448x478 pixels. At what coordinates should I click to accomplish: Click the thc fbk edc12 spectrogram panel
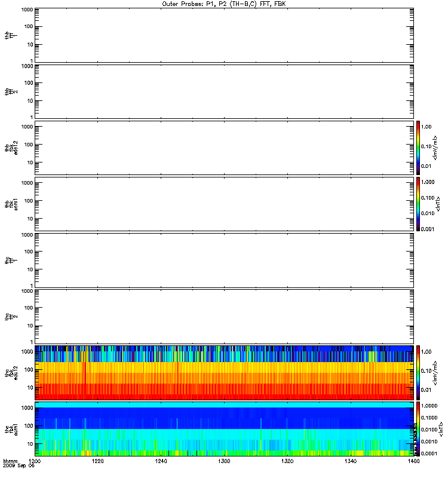pos(224,372)
